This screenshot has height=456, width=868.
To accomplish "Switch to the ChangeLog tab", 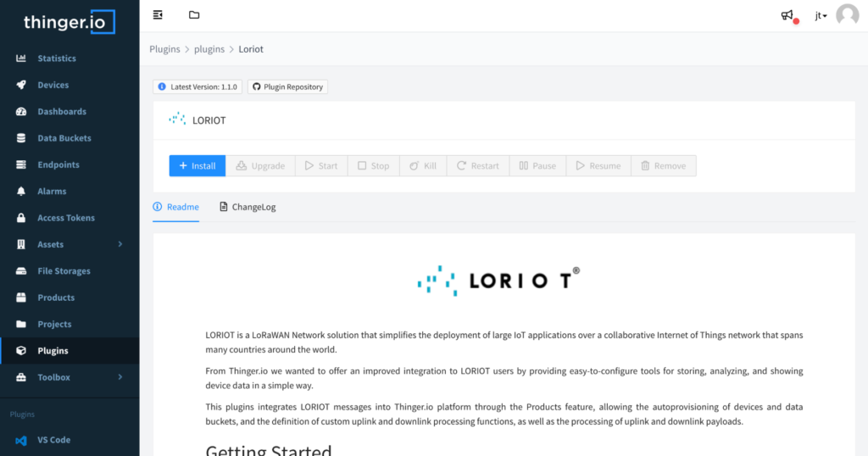I will [248, 207].
